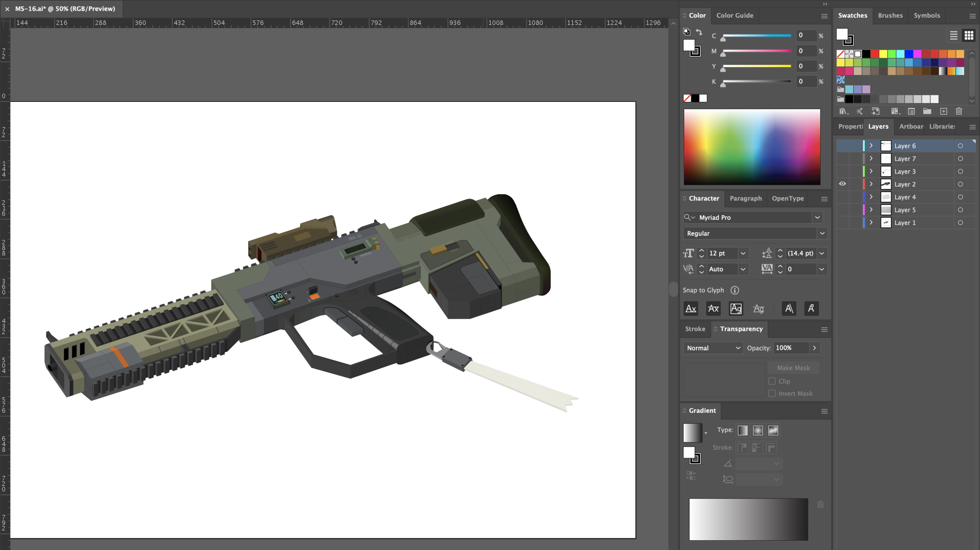Expand Layer 6 contents
This screenshot has height=550, width=980.
[x=871, y=145]
